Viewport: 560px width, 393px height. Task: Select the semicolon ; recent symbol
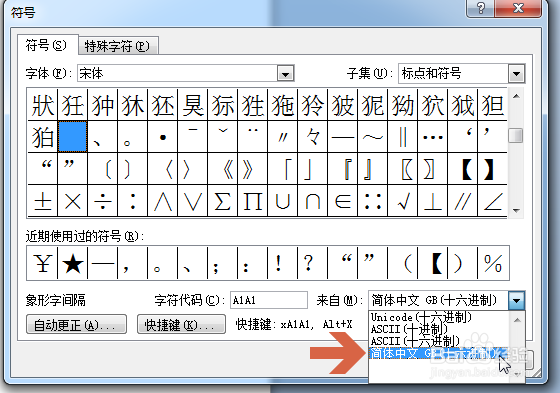[x=222, y=263]
